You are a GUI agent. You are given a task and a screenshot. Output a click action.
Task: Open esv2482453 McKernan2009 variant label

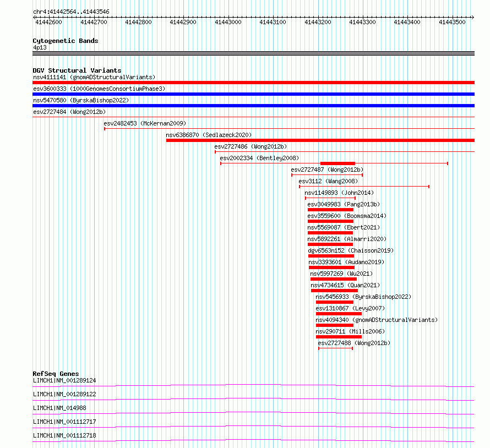click(x=145, y=123)
